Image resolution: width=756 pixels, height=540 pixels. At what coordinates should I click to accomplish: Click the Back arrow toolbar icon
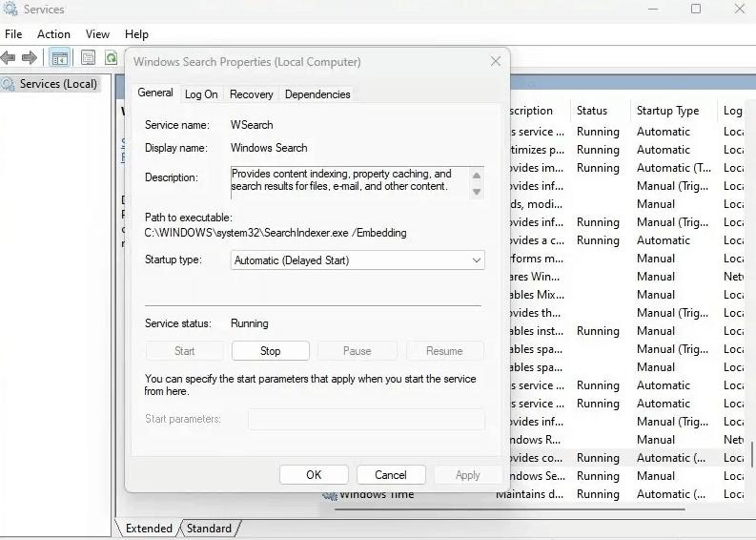pos(9,58)
